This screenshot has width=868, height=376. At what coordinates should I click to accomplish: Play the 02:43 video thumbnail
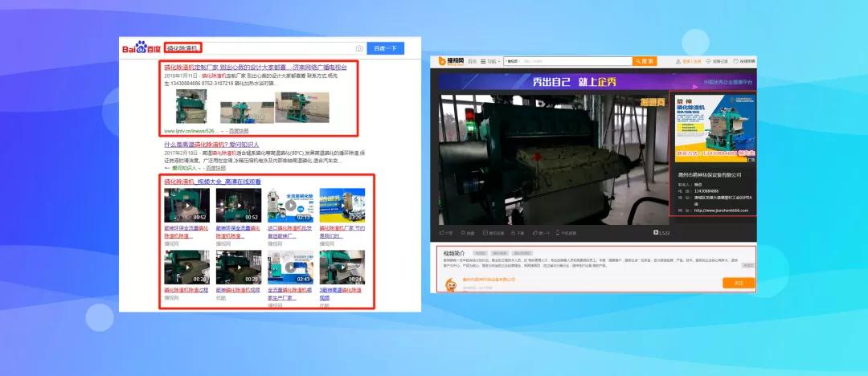291,268
